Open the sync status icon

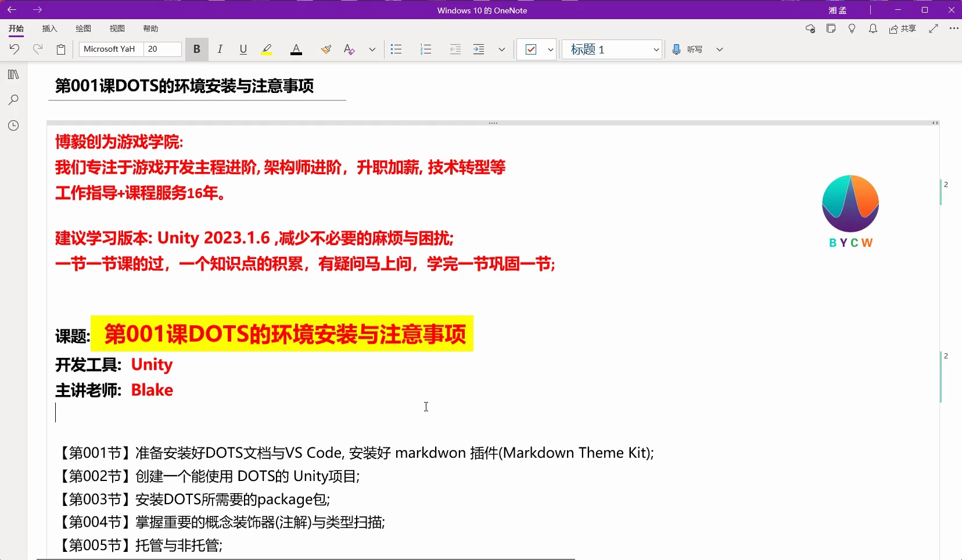tap(810, 28)
